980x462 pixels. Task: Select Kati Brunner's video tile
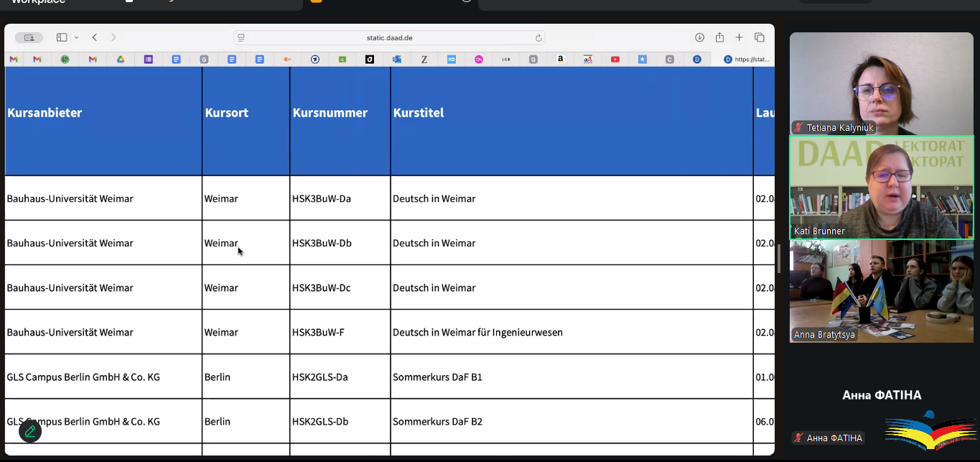[x=881, y=188]
